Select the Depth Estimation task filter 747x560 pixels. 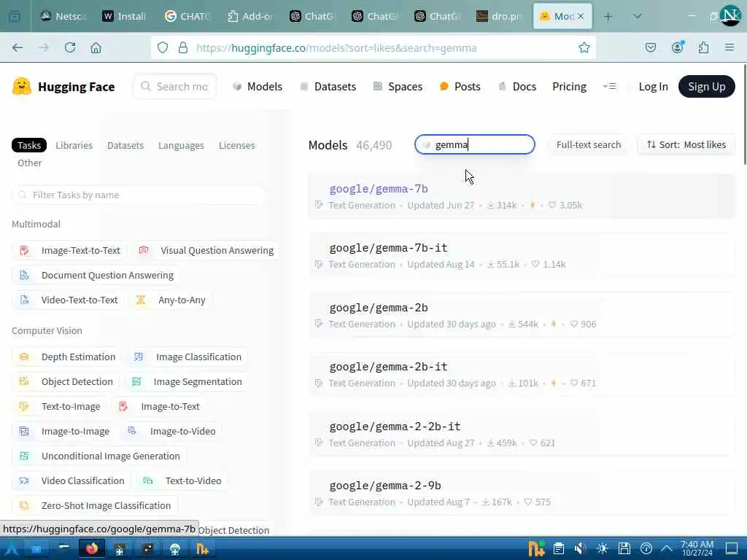point(67,357)
